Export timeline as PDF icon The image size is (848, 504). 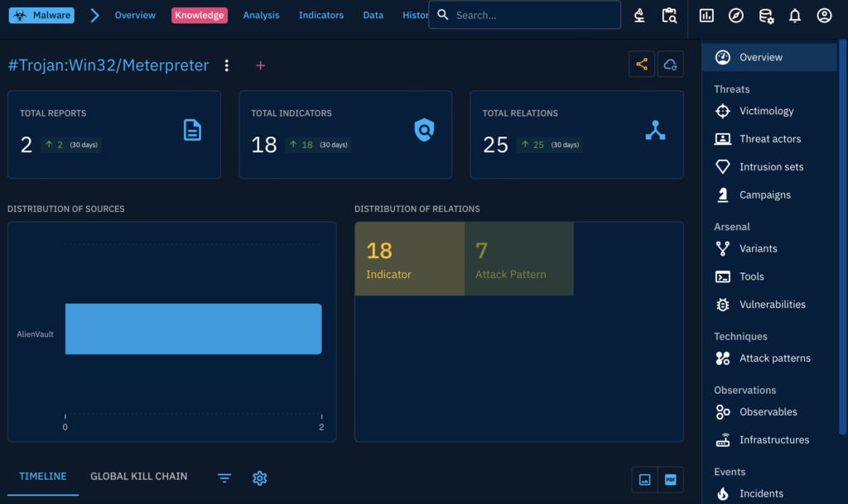(x=671, y=480)
